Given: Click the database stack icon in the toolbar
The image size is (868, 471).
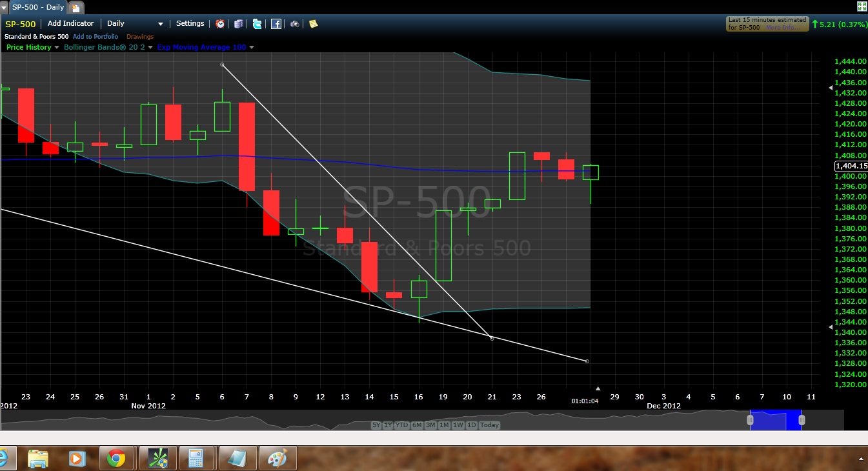Looking at the screenshot, I should (x=238, y=24).
